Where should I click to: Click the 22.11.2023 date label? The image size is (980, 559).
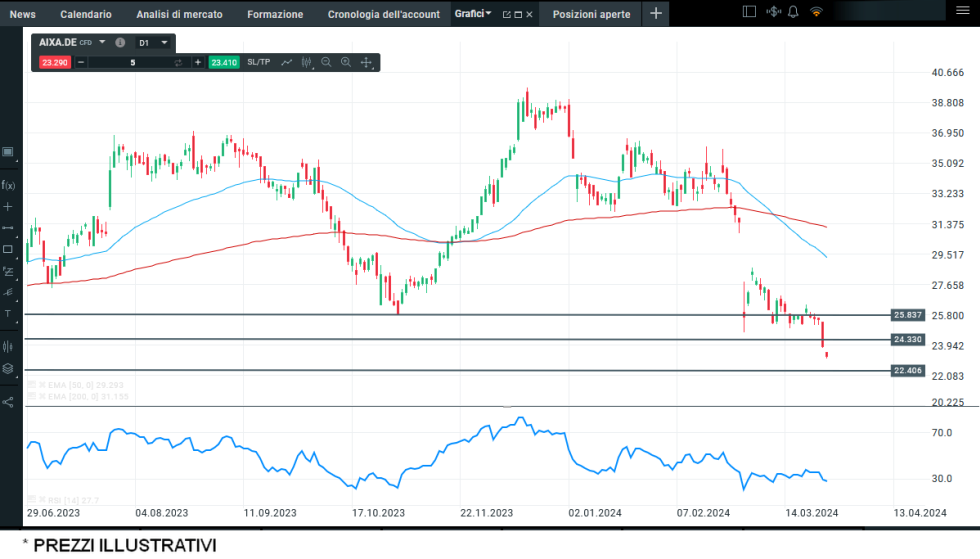(486, 513)
